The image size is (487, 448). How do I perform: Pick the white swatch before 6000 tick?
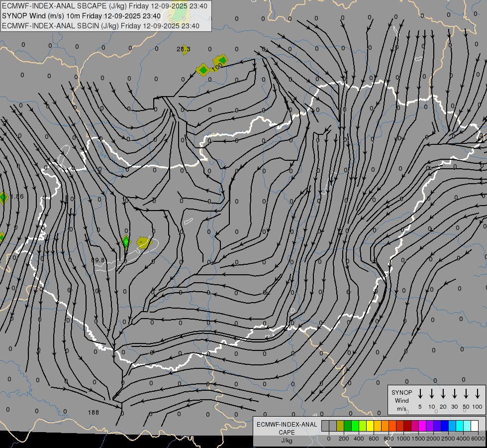pyautogui.click(x=475, y=426)
